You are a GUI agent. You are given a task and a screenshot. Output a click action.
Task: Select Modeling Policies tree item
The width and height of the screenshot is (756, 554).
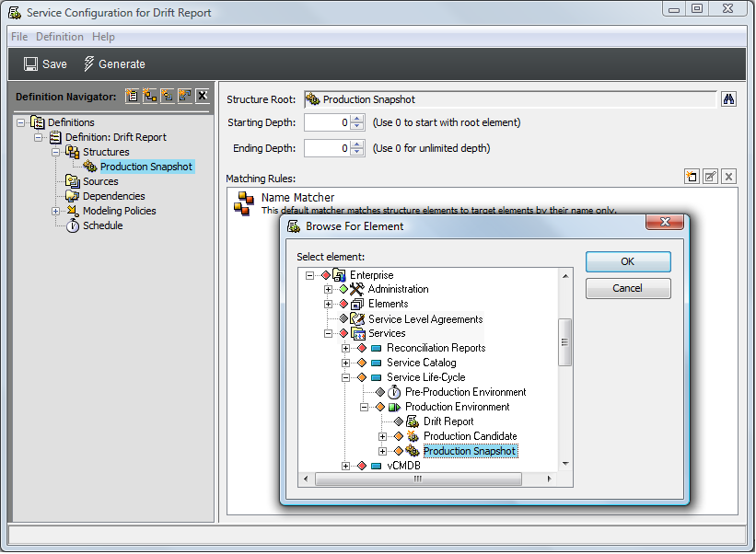120,211
